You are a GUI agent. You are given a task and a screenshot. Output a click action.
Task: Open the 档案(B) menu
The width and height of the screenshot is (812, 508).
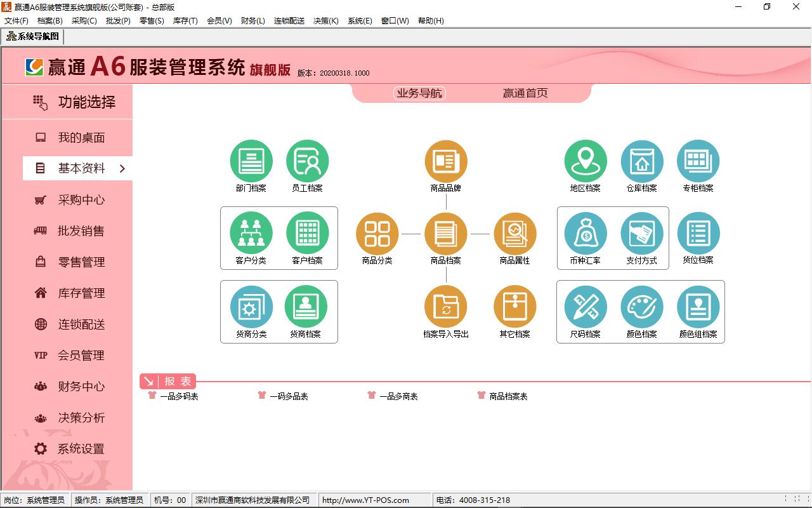(x=50, y=21)
